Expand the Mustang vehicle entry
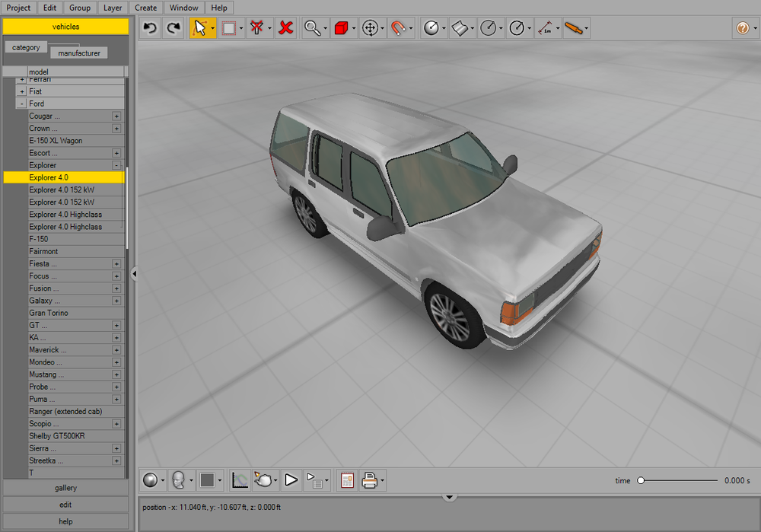The height and width of the screenshot is (532, 761). point(117,374)
